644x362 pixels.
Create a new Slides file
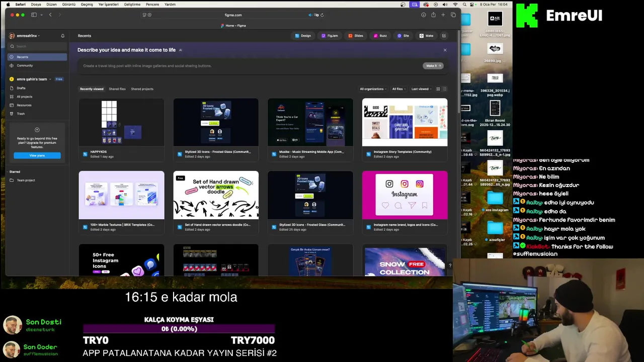point(356,36)
